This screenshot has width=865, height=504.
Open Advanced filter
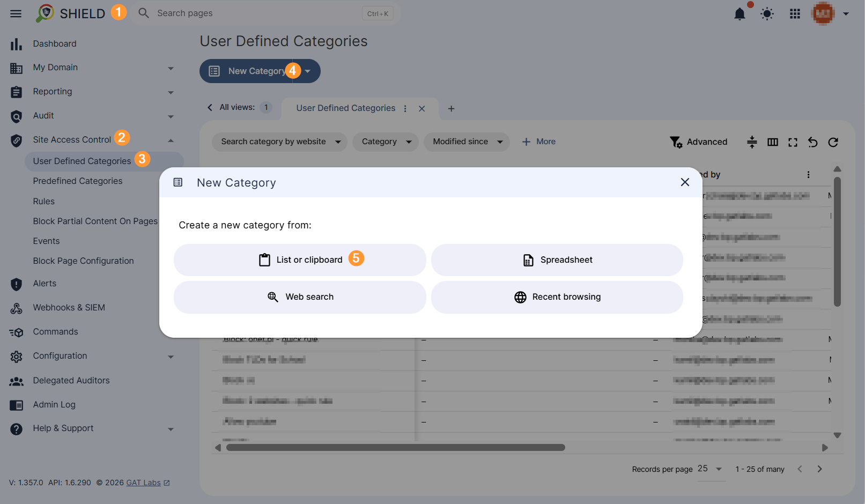click(x=699, y=142)
